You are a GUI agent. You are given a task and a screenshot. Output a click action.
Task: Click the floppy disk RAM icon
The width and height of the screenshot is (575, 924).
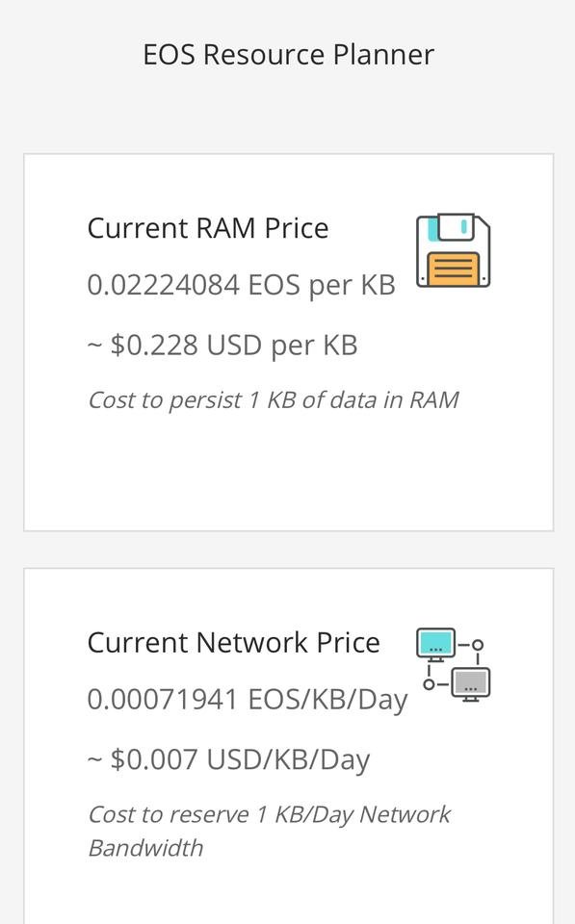click(x=453, y=250)
